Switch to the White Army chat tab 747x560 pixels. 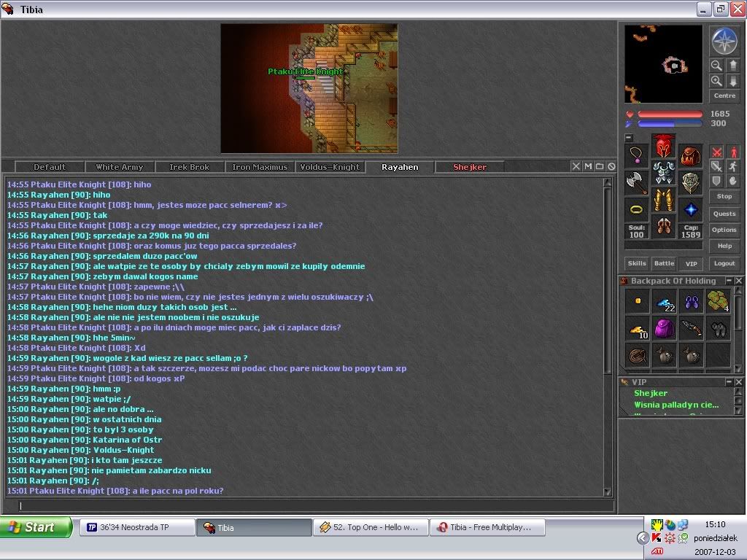coord(120,167)
